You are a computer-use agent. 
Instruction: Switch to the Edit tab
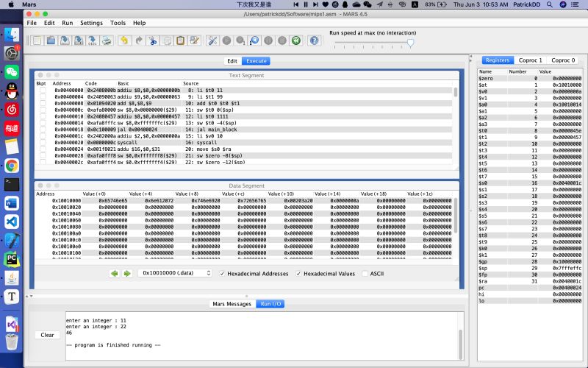click(232, 61)
